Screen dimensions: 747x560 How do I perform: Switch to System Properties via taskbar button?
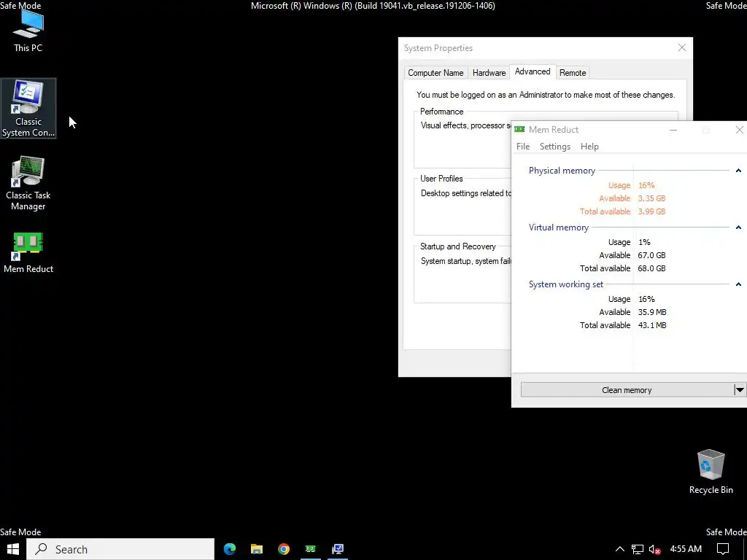[x=338, y=549]
